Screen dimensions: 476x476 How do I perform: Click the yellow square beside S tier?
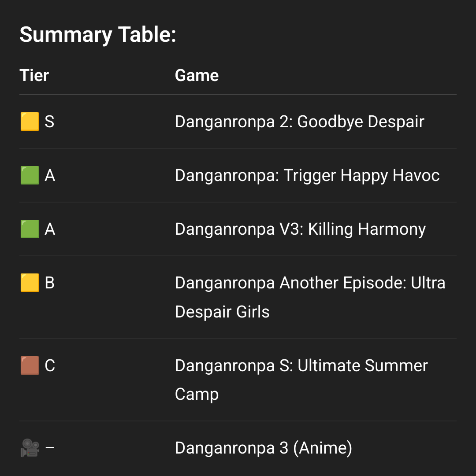30,122
